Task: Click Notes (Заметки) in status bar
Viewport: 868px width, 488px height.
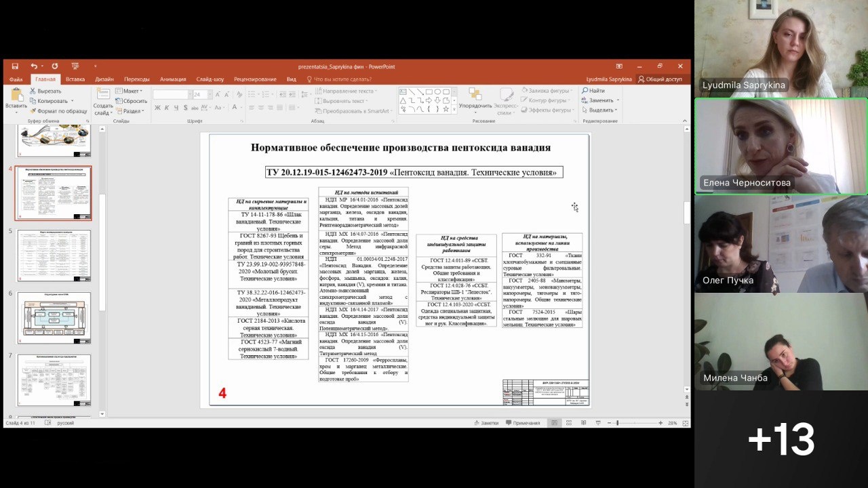Action: [x=486, y=423]
